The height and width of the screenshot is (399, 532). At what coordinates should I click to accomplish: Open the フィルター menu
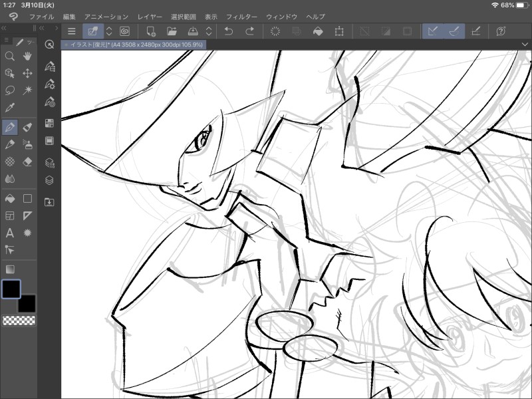[x=241, y=16]
